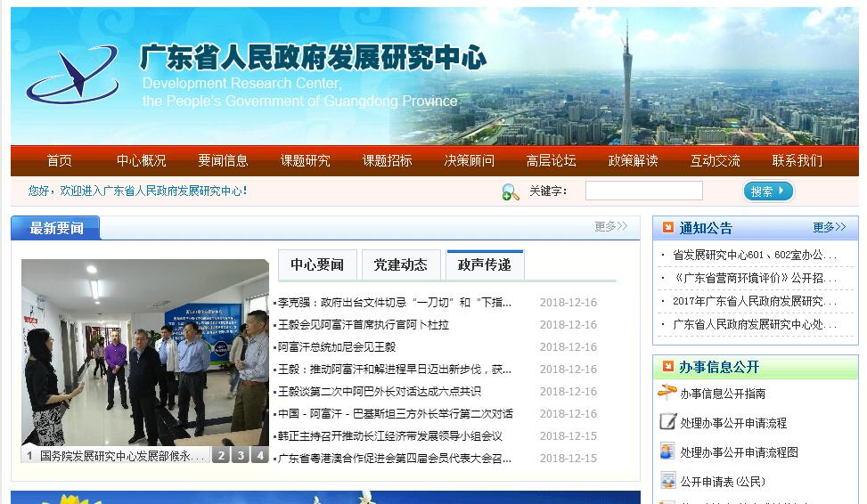Click the orange arrow icon beside 办事信息公开

click(x=667, y=367)
